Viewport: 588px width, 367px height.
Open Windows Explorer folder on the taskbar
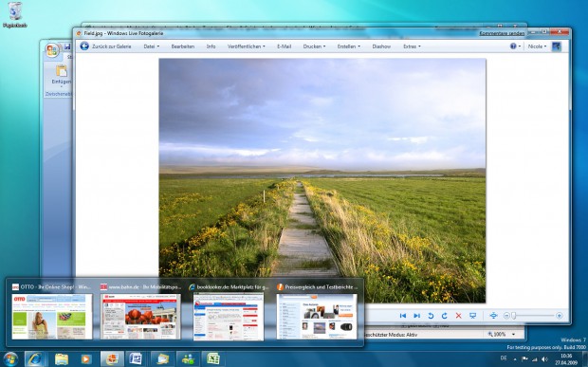tap(62, 359)
